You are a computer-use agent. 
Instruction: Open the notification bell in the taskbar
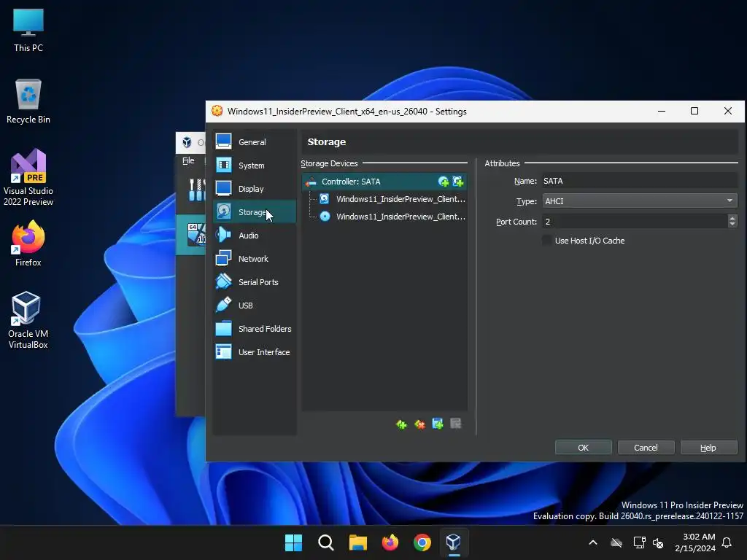pos(727,542)
